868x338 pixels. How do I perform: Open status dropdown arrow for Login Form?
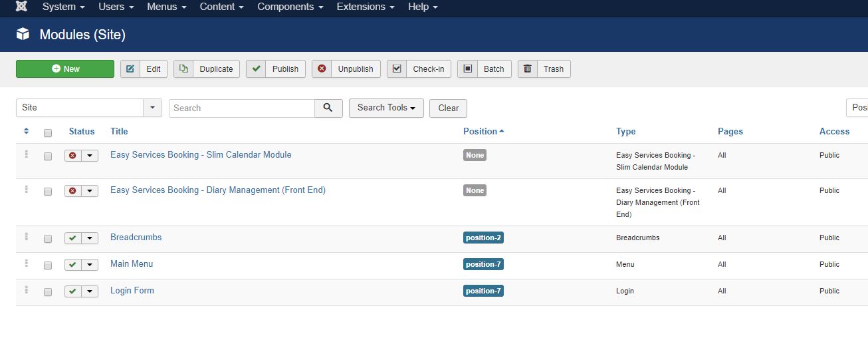coord(90,291)
